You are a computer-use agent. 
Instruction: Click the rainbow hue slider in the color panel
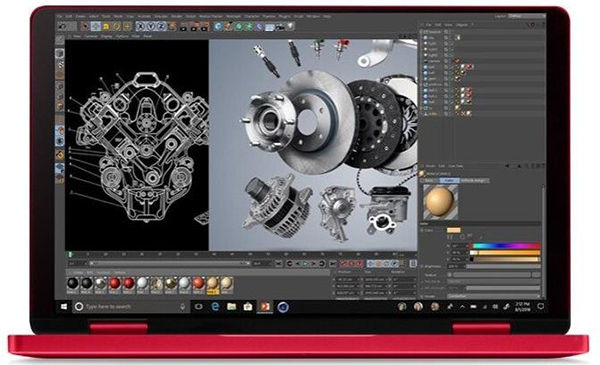point(507,246)
